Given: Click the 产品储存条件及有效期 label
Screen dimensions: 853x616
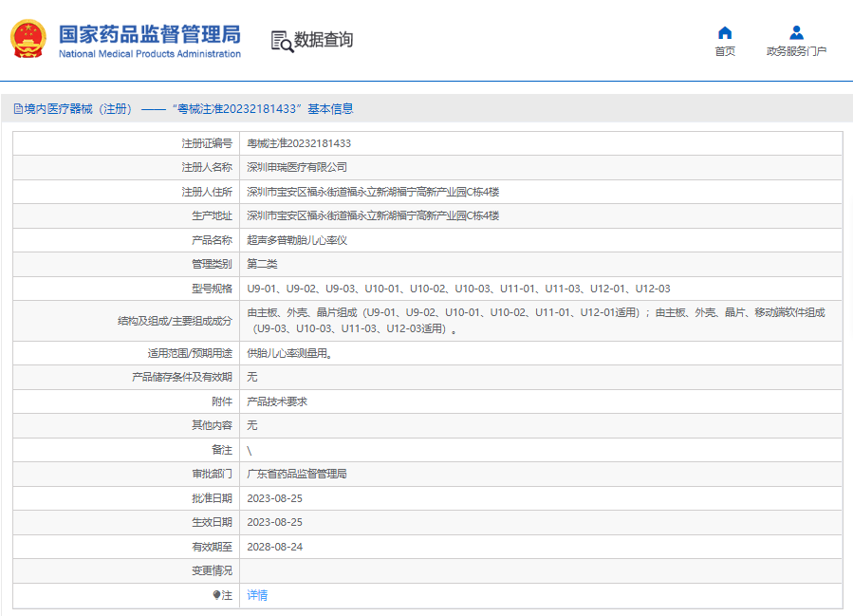Looking at the screenshot, I should pyautogui.click(x=182, y=377).
